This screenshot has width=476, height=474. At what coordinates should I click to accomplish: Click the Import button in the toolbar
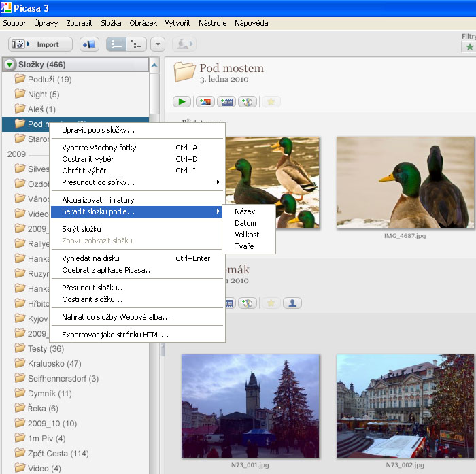[41, 44]
